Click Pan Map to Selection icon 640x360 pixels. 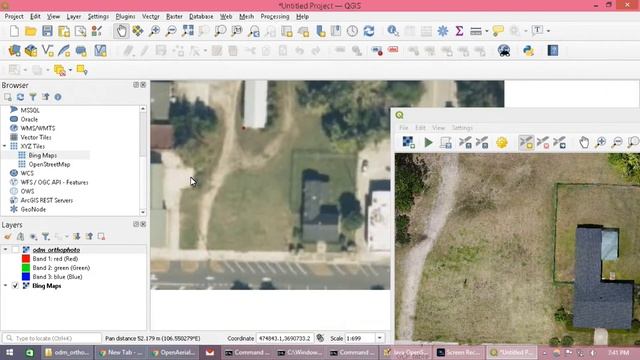click(x=138, y=31)
